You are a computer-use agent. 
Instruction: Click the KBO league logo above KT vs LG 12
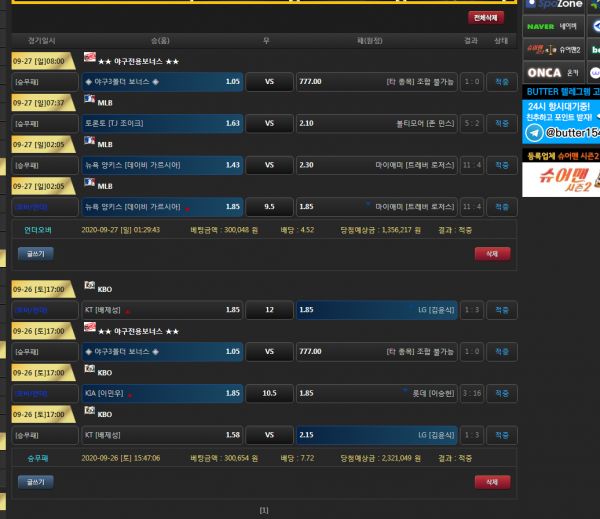(x=89, y=288)
